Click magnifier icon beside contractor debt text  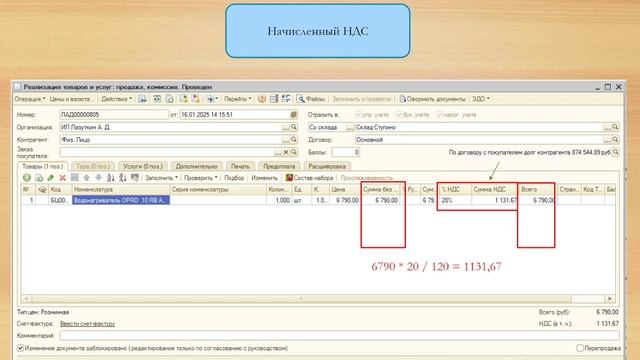click(616, 152)
